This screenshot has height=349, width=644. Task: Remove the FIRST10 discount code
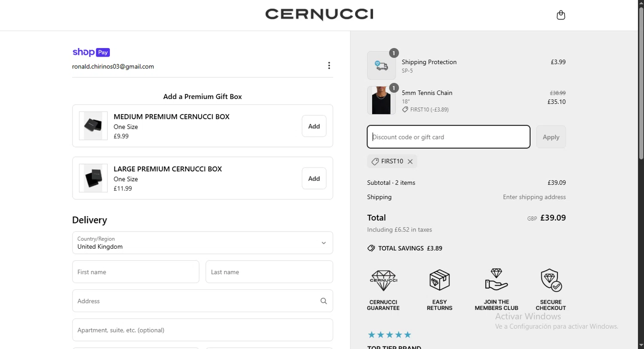pyautogui.click(x=410, y=162)
